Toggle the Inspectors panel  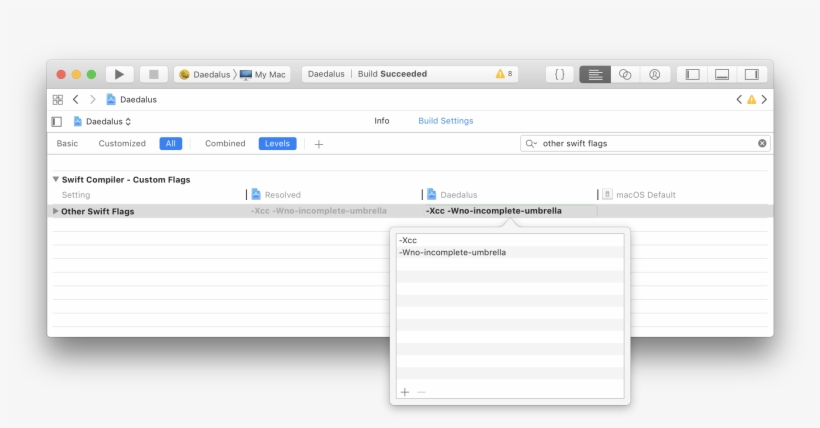pos(752,74)
